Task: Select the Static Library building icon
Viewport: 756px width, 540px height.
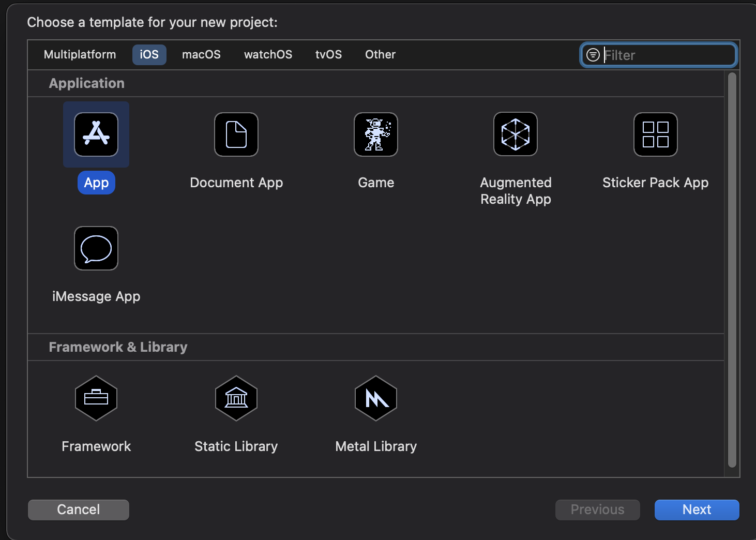Action: coord(236,398)
